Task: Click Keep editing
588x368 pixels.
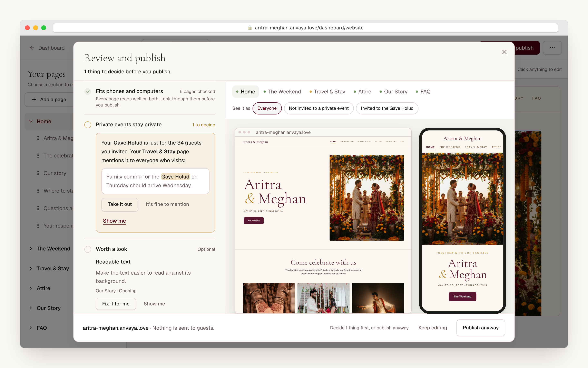Action: point(433,328)
